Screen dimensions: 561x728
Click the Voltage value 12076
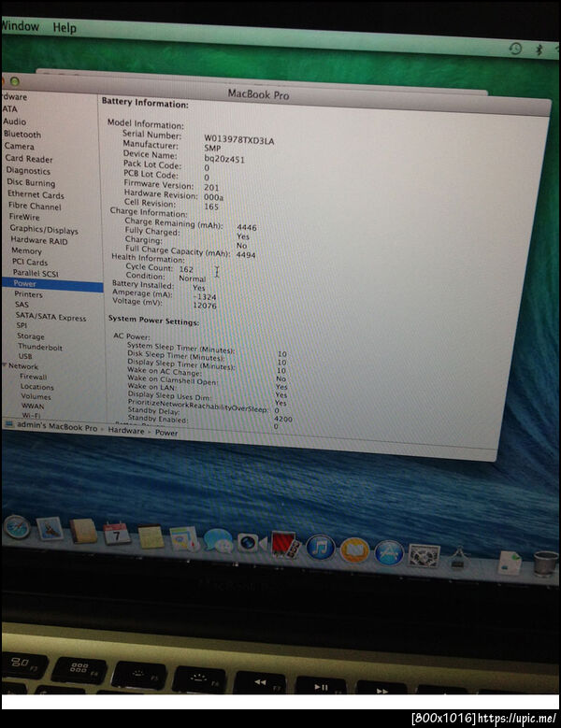tap(205, 305)
